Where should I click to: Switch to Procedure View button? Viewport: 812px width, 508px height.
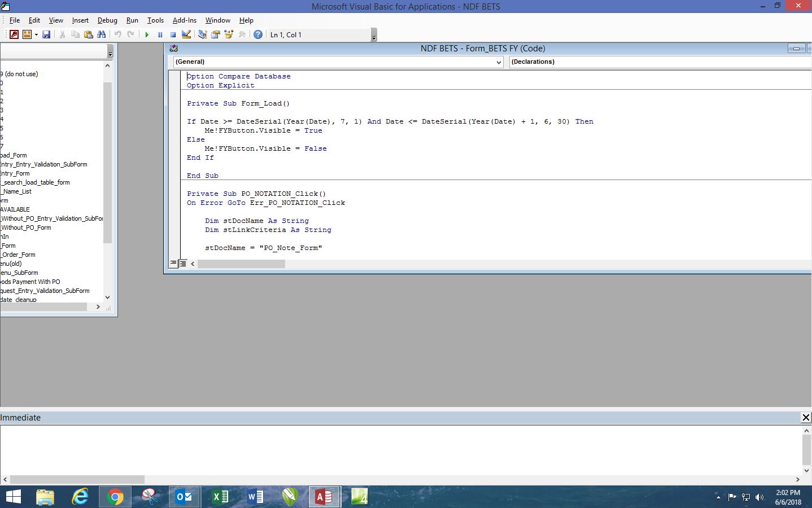click(173, 264)
